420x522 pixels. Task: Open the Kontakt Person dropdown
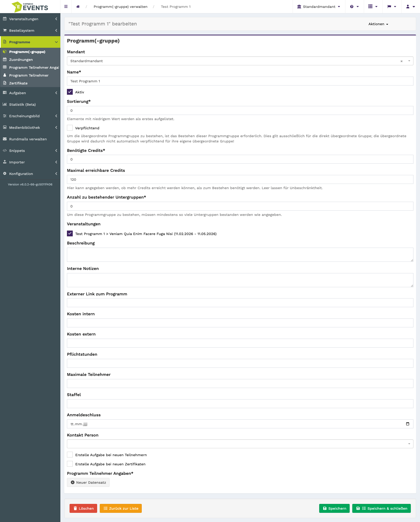240,444
